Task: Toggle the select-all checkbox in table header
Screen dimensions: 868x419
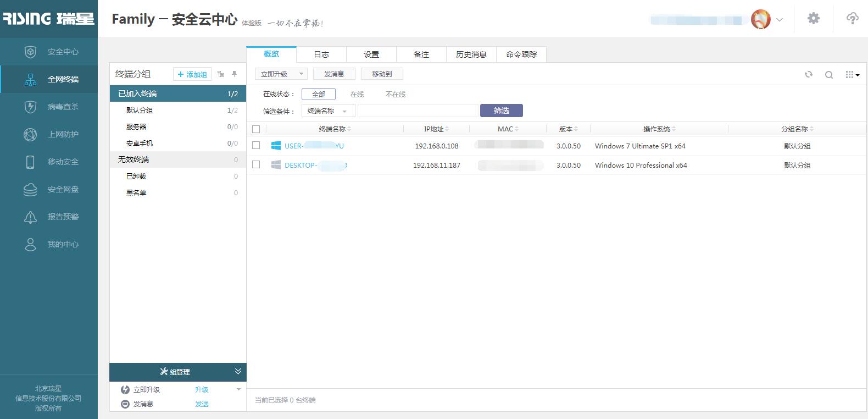Action: click(256, 129)
